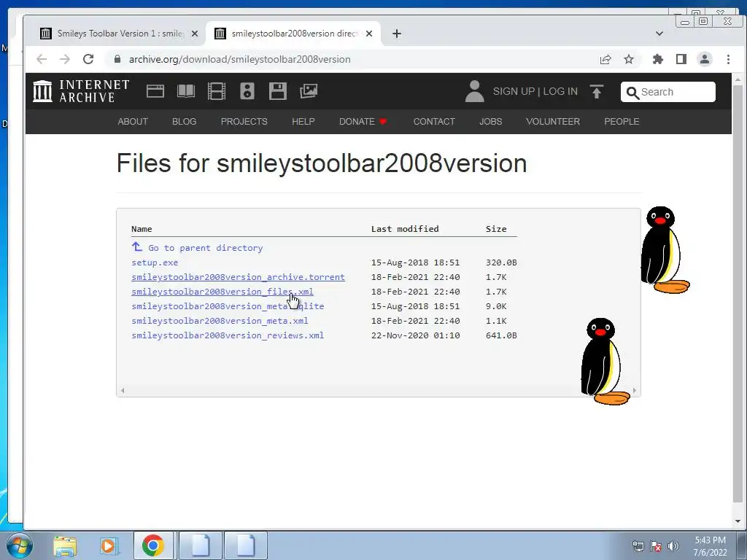Click the share page icon in the address bar
This screenshot has width=747, height=560.
605,59
